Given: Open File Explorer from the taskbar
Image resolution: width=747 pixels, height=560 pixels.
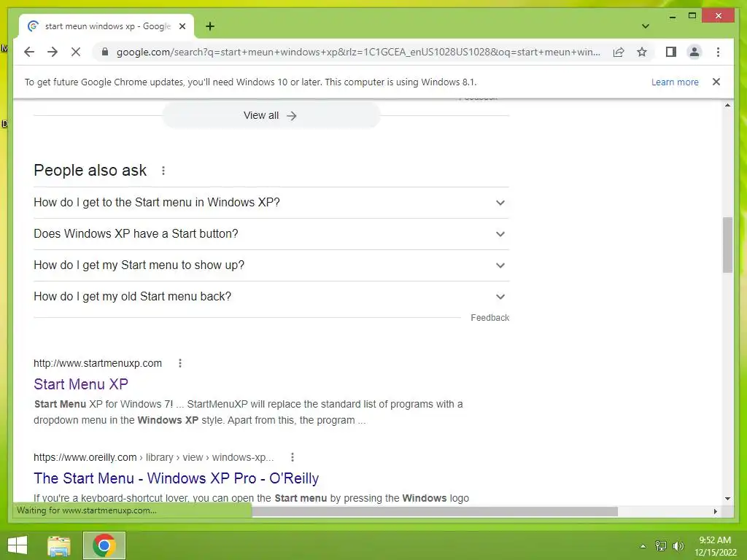Looking at the screenshot, I should 58,545.
